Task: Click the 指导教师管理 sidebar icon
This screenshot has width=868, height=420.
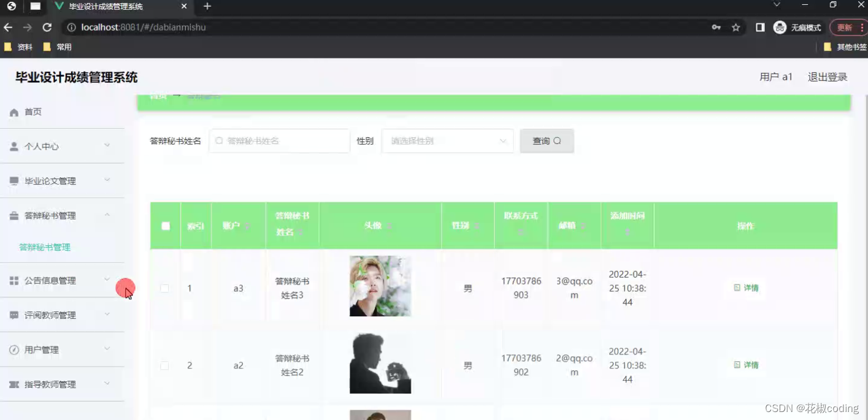Action: [x=13, y=384]
